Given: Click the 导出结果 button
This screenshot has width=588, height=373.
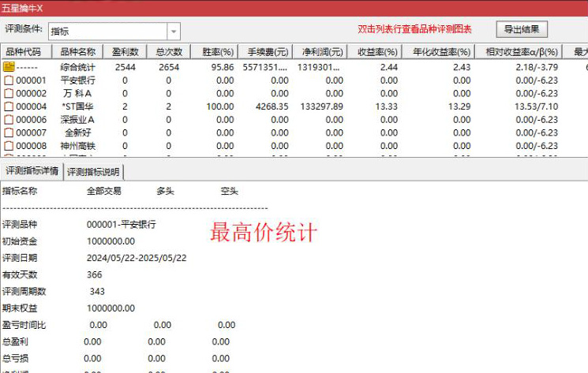Looking at the screenshot, I should [522, 29].
